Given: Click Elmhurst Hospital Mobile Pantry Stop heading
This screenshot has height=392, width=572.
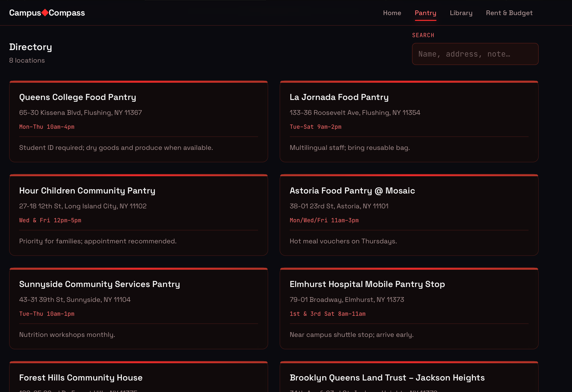Looking at the screenshot, I should pos(367,284).
